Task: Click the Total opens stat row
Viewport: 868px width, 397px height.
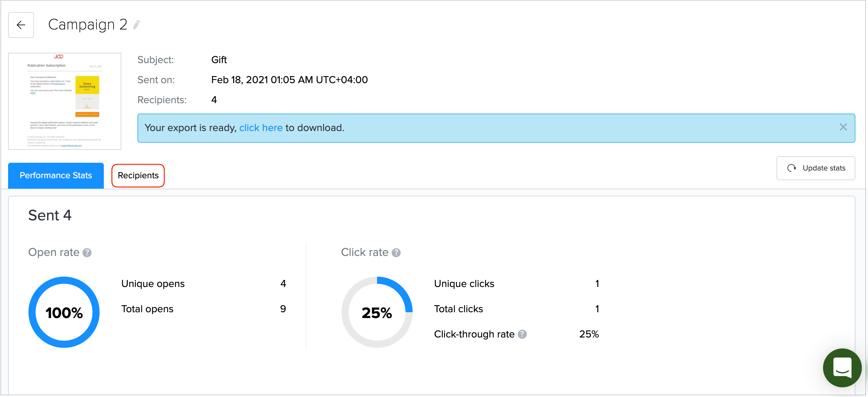Action: click(203, 309)
